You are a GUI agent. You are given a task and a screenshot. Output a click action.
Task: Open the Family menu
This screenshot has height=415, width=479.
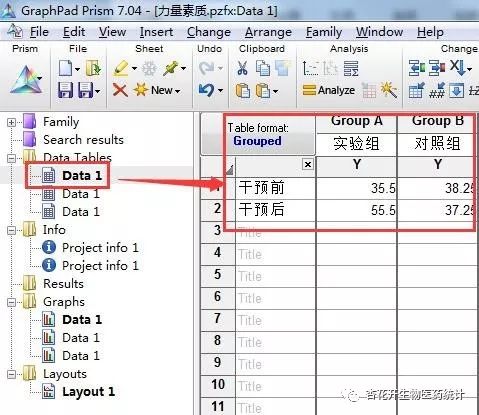pyautogui.click(x=324, y=32)
